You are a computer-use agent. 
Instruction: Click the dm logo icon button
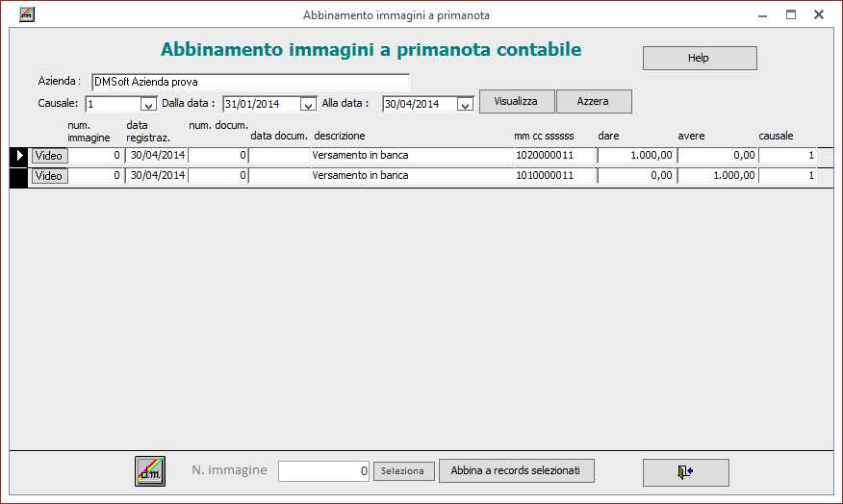150,471
